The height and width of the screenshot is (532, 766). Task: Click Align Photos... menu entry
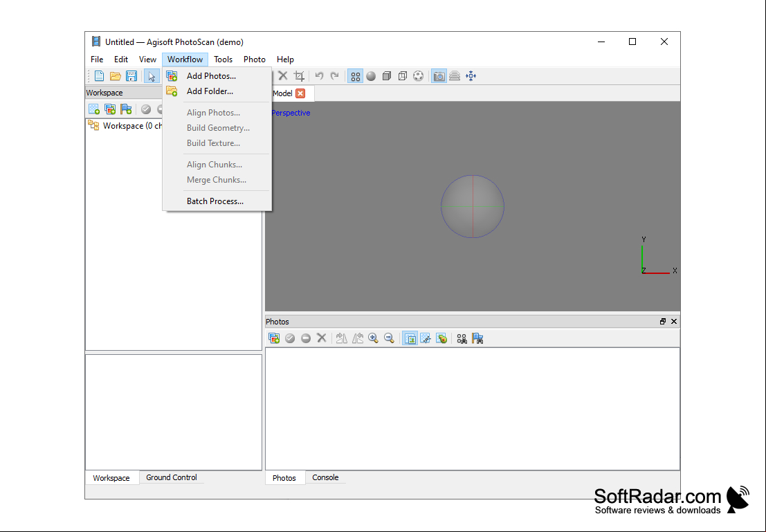(217, 112)
